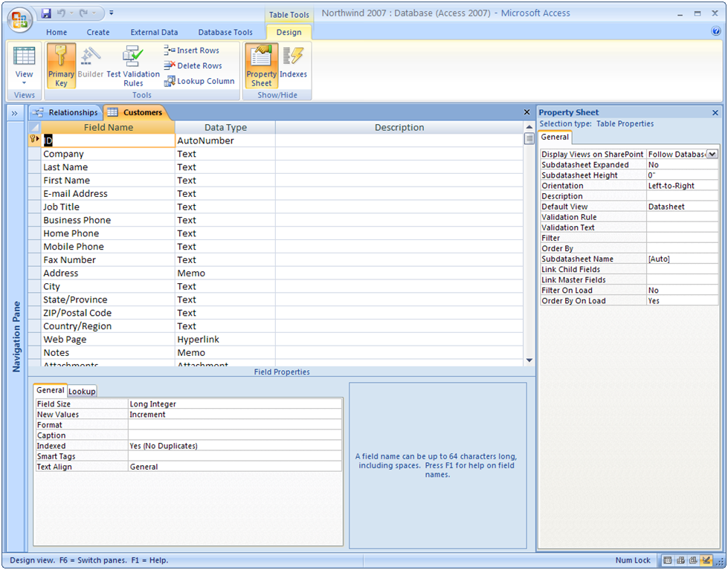Toggle the Primary Key button
The width and height of the screenshot is (728, 570).
[x=61, y=66]
